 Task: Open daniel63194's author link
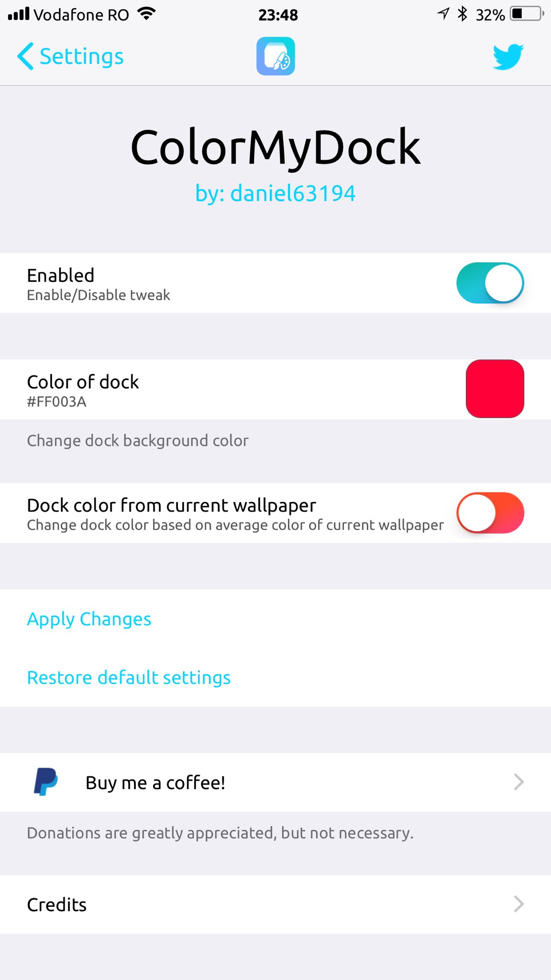coord(275,192)
